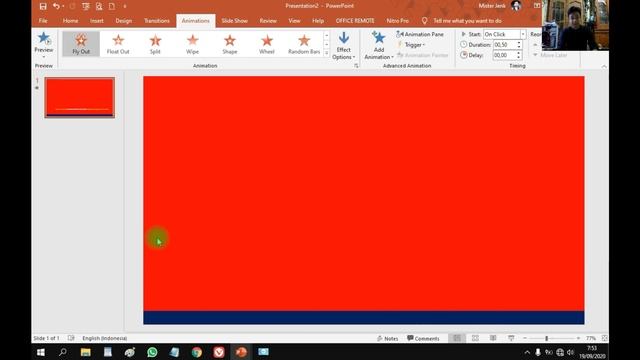The height and width of the screenshot is (360, 640).
Task: Expand the Effect Options dropdown
Action: [x=343, y=46]
